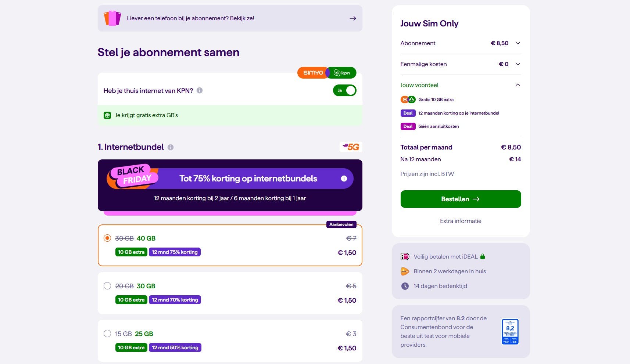Image resolution: width=630 pixels, height=364 pixels.
Task: Click the Consumentenbond 8,2 rating badge
Action: (510, 332)
